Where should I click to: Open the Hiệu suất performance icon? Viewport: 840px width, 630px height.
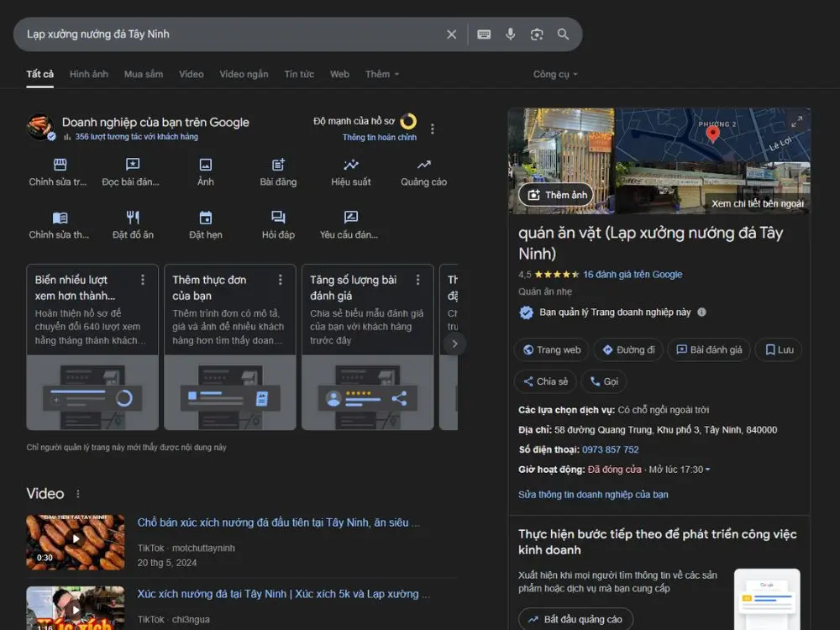coord(351,165)
